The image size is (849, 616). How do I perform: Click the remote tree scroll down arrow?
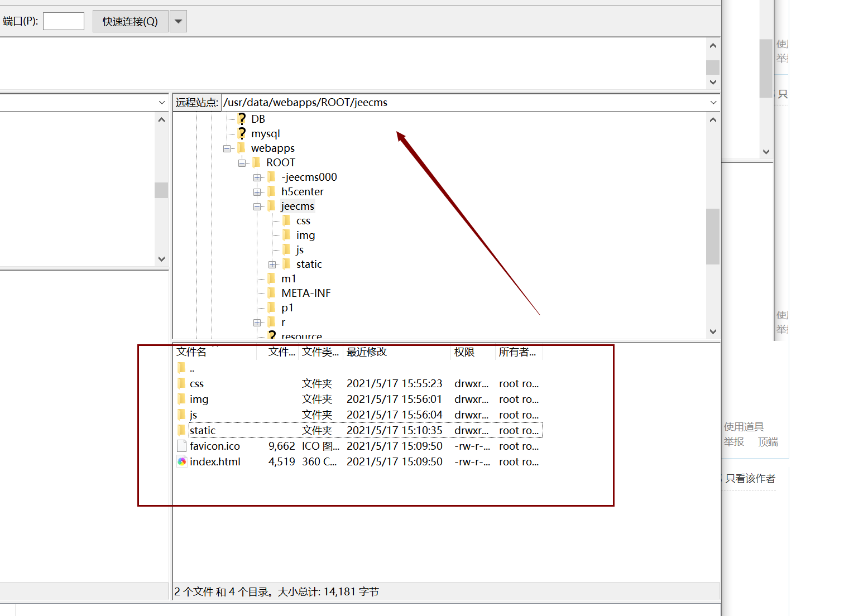(x=713, y=331)
